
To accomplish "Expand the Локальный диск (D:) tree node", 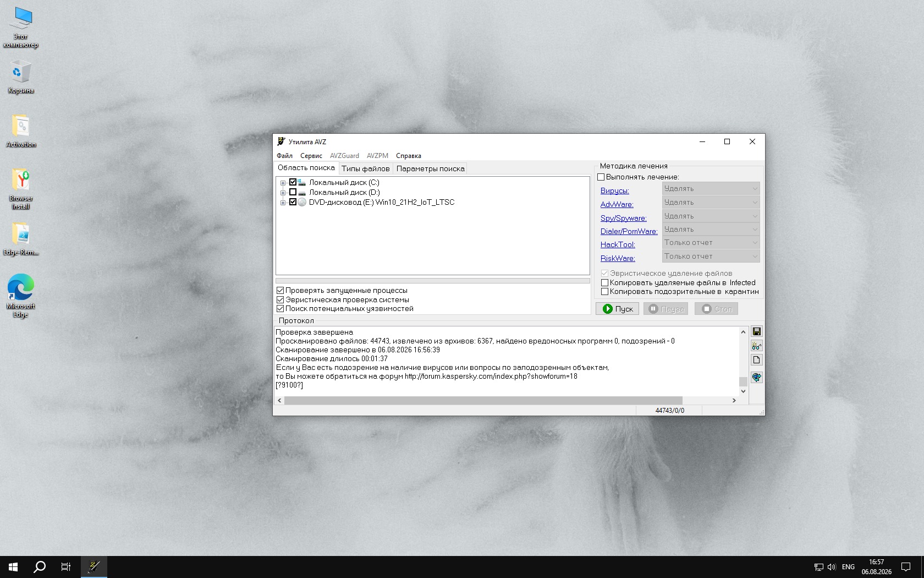I will click(x=283, y=193).
